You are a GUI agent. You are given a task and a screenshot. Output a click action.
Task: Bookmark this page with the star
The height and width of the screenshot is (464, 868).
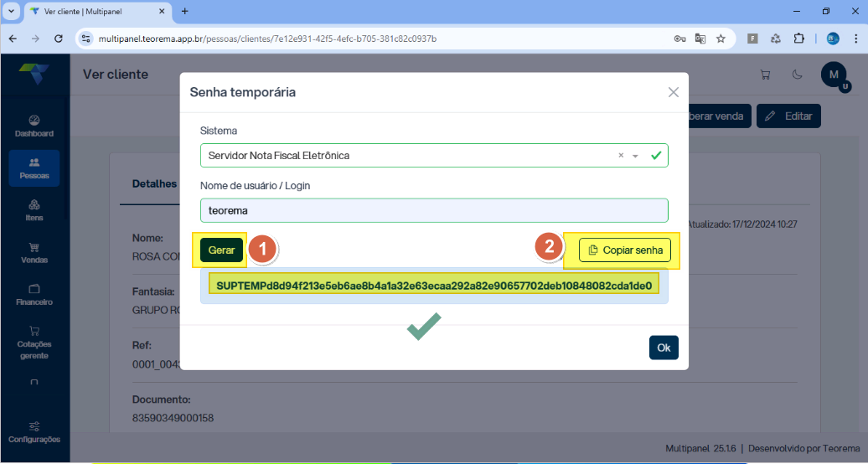tap(721, 39)
